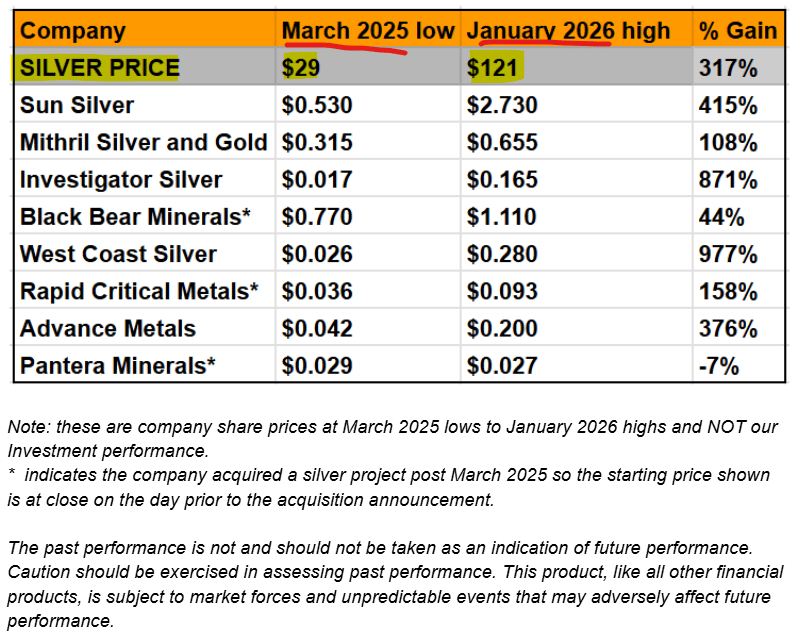Click the Company column header
The height and width of the screenshot is (643, 799).
pos(73,31)
